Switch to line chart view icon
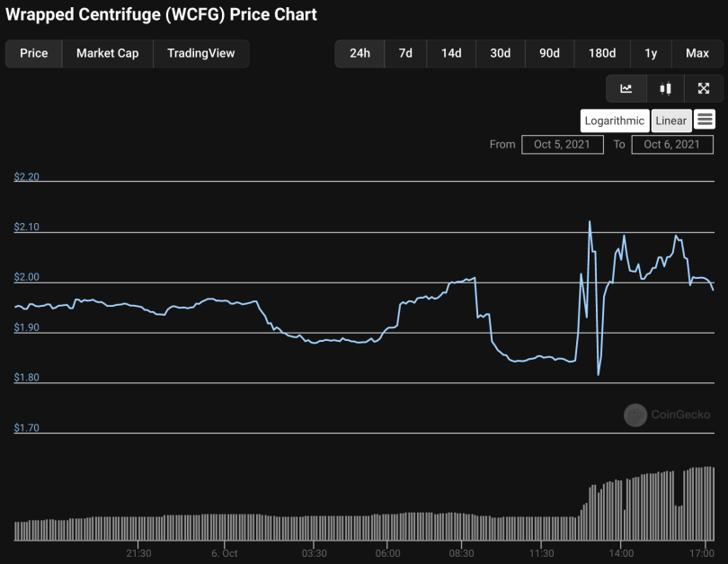Viewport: 728px width, 564px height. (x=626, y=88)
